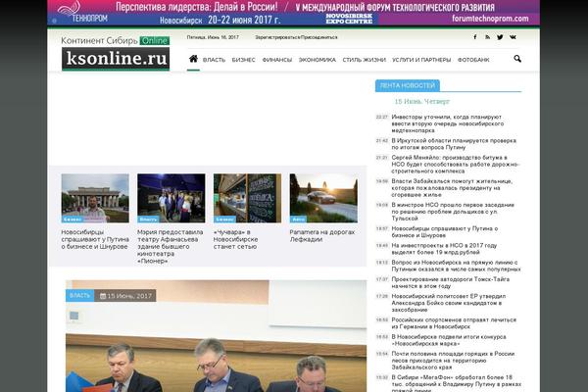The height and width of the screenshot is (392, 588).
Task: Read 'Мэрия предоставила театру Афанасьева' headline
Action: (171, 246)
